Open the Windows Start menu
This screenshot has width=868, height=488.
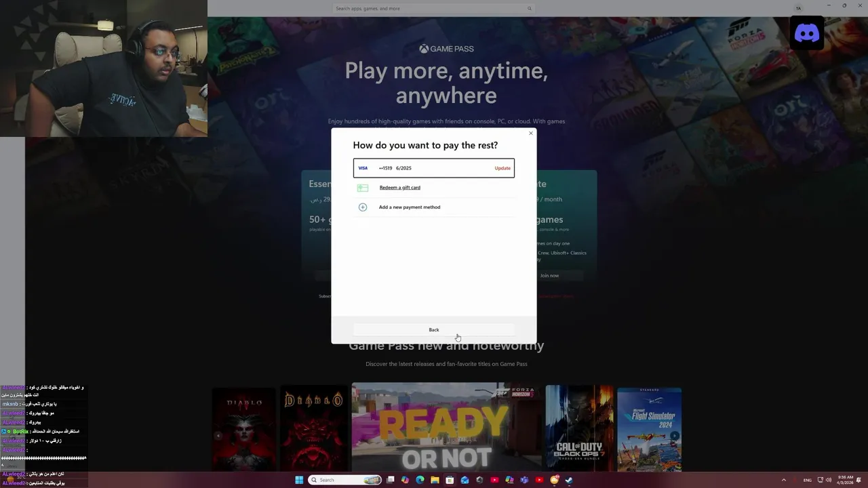pos(299,480)
